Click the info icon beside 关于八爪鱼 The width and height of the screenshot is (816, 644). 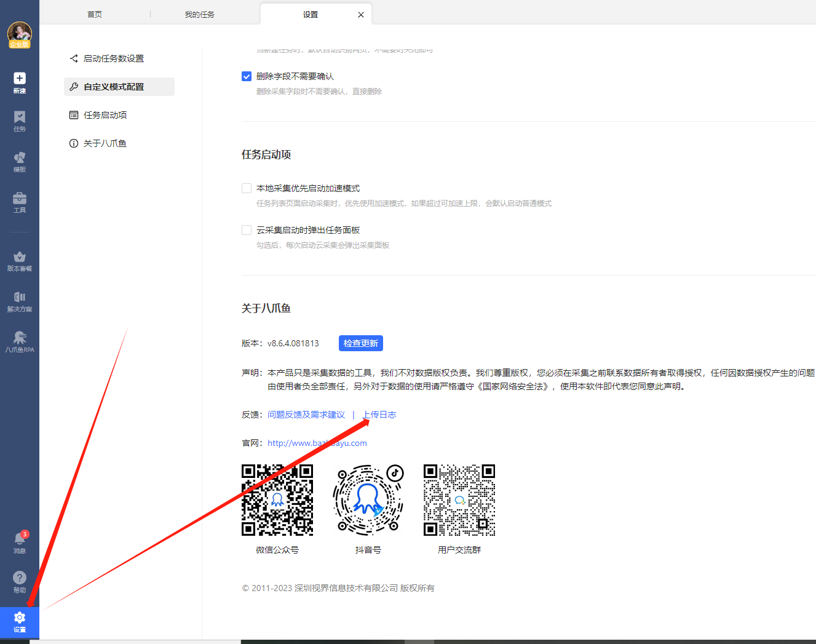pyautogui.click(x=74, y=143)
